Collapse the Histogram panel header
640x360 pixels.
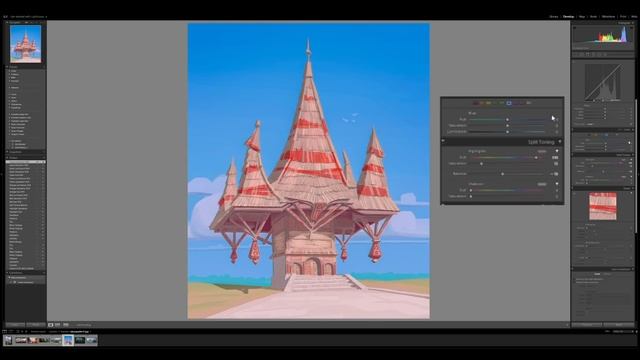click(633, 23)
